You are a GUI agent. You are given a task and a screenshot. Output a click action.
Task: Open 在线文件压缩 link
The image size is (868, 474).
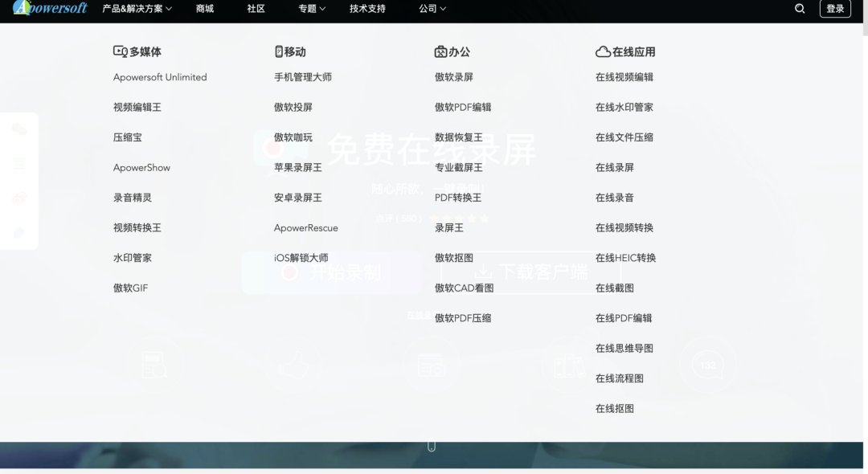624,137
